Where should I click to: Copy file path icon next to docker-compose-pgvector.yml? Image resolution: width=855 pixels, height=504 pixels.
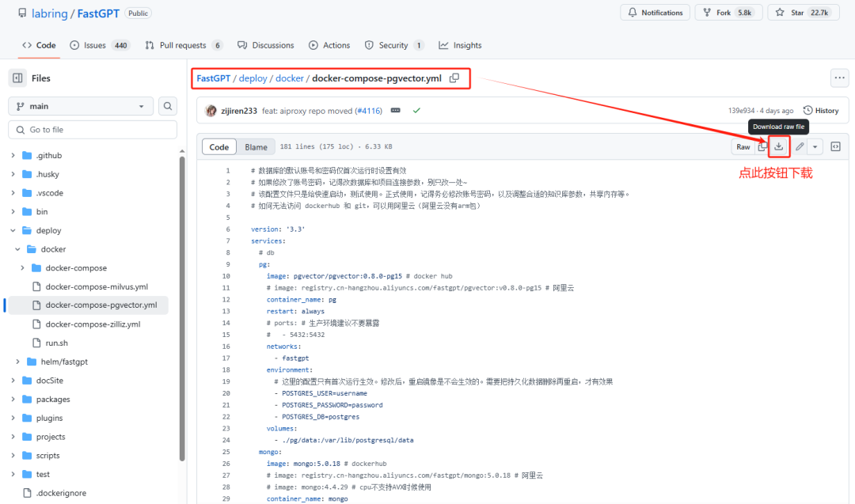pos(454,78)
